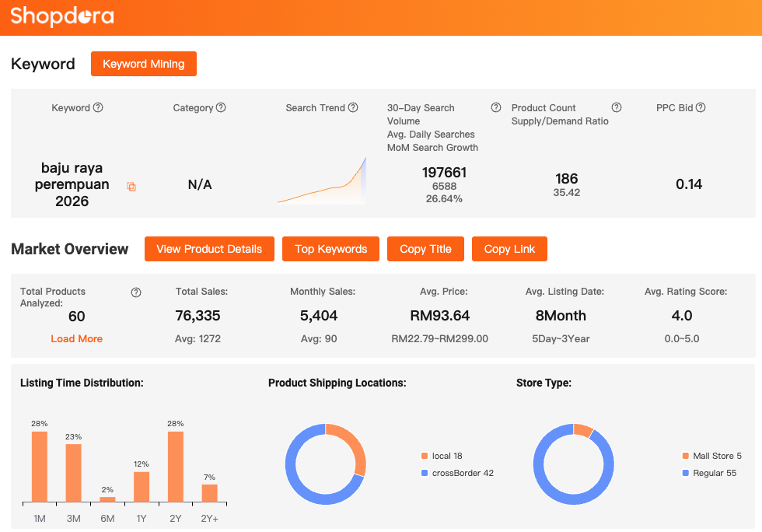Screen dimensions: 762x532
Task: Toggle the Mall Store legend item
Action: coord(716,456)
